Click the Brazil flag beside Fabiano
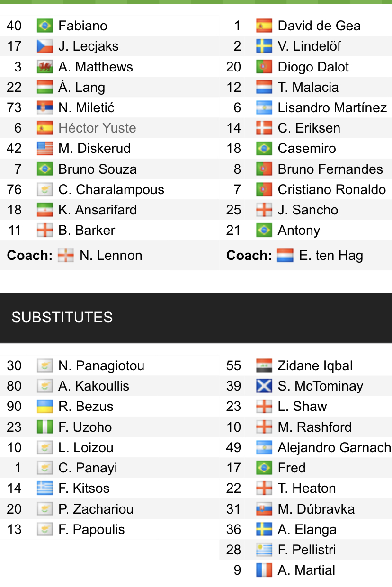The width and height of the screenshot is (392, 587). 45,26
